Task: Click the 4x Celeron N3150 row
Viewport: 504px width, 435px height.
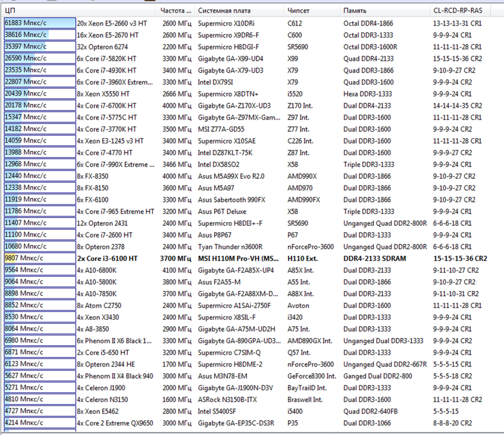Action: click(102, 399)
